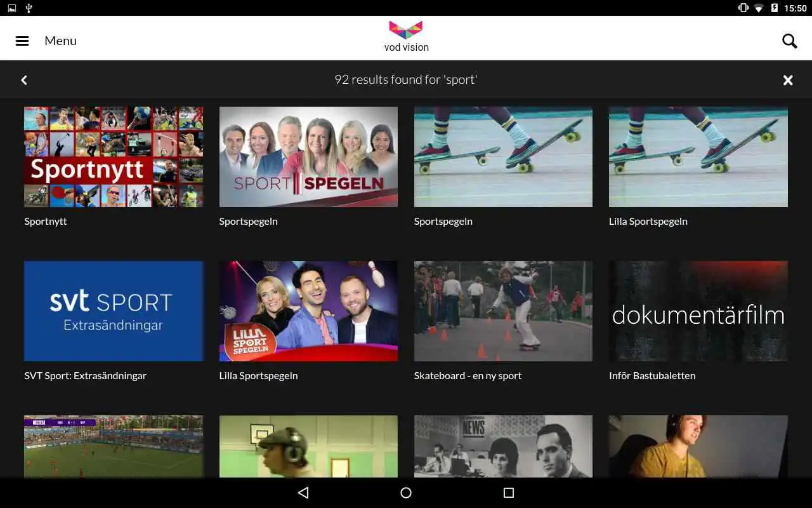The width and height of the screenshot is (812, 508).
Task: Go back with the left chevron
Action: pyautogui.click(x=24, y=80)
